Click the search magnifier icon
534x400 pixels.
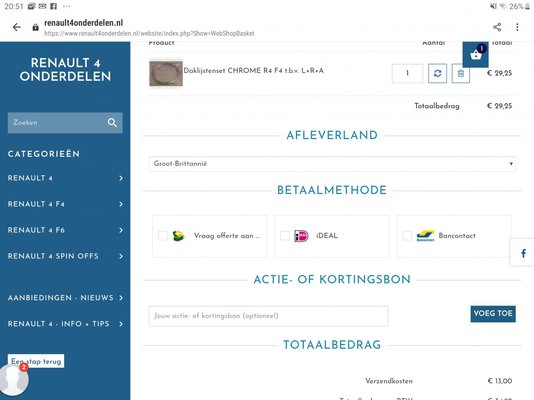tap(112, 123)
